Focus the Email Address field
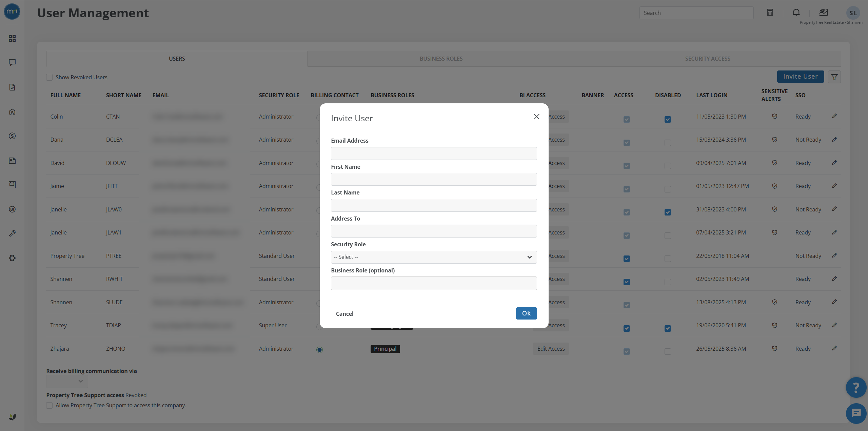This screenshot has height=431, width=868. (x=434, y=153)
